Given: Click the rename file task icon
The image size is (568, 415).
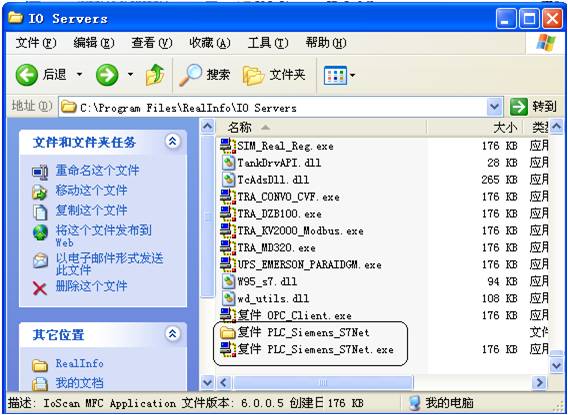Looking at the screenshot, I should tap(40, 172).
